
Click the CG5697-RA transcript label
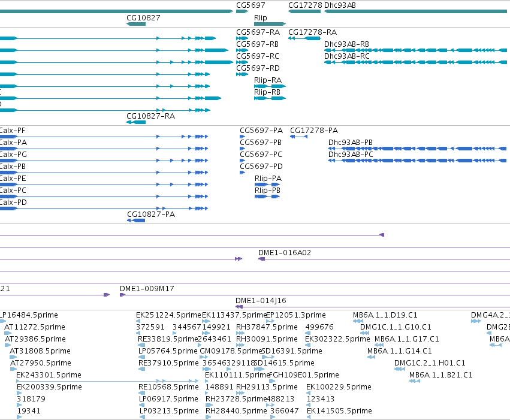(258, 32)
